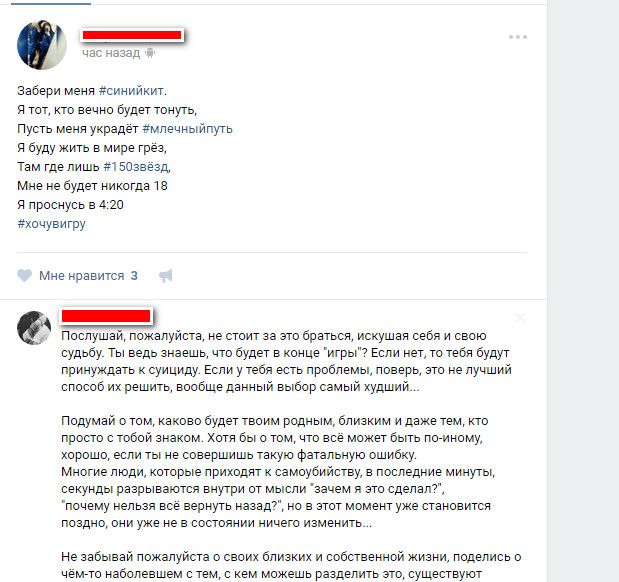Open the commenter's round avatar
Image resolution: width=619 pixels, height=582 pixels.
(34, 328)
